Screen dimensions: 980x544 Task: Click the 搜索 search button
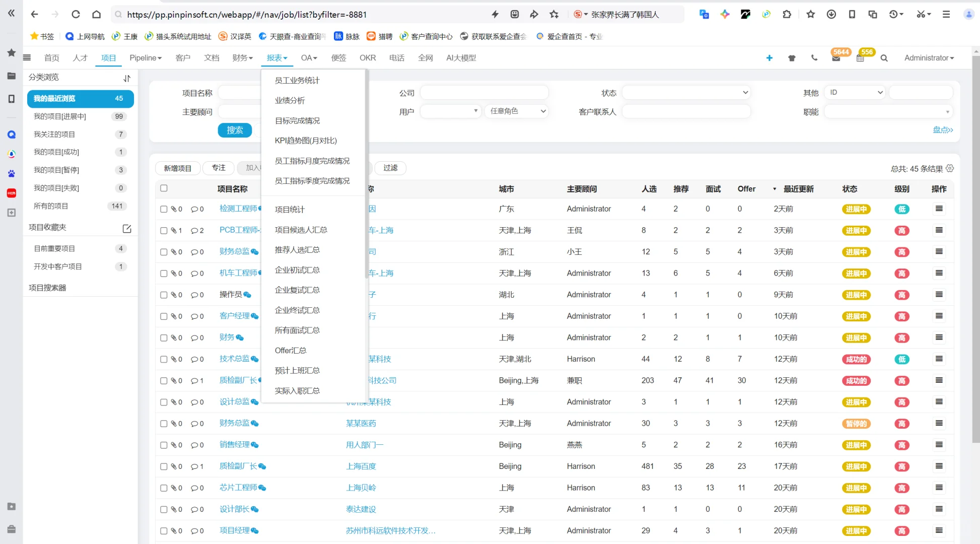pyautogui.click(x=234, y=130)
